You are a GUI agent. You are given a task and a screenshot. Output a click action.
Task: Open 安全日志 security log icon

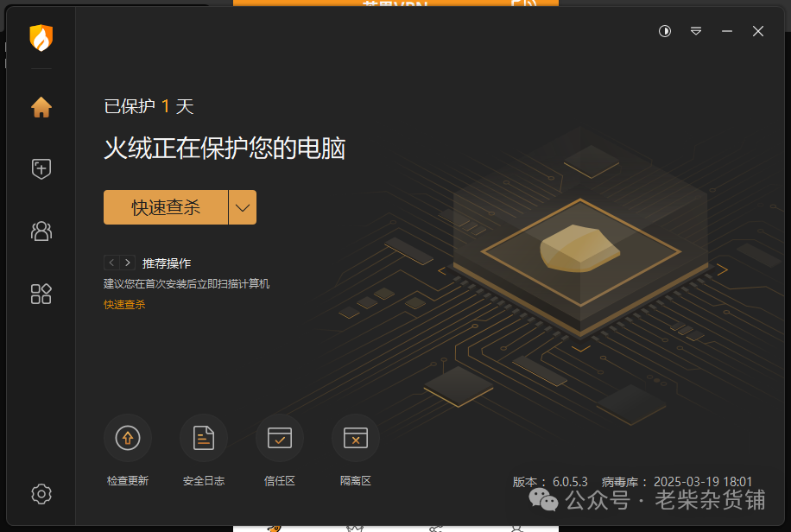[204, 438]
